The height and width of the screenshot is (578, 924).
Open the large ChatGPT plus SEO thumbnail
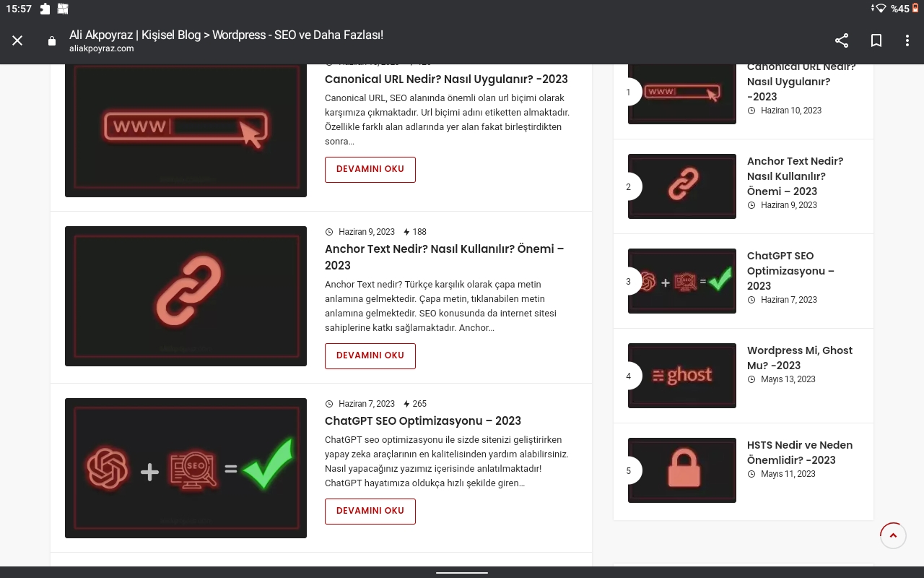click(186, 468)
